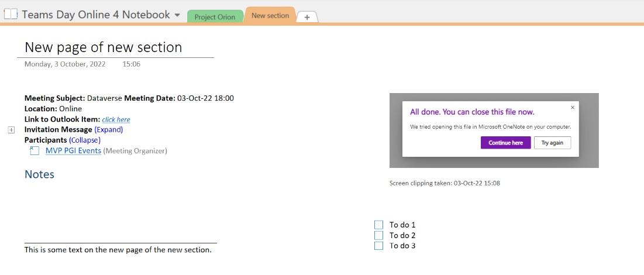Mark the To do 3 checkbox

(x=379, y=246)
